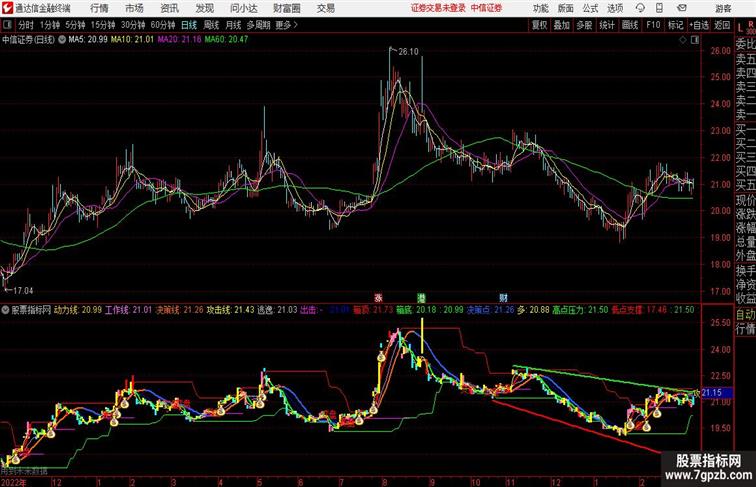The image size is (756, 487).
Task: Click the MA20 moving average value
Action: coord(179,40)
